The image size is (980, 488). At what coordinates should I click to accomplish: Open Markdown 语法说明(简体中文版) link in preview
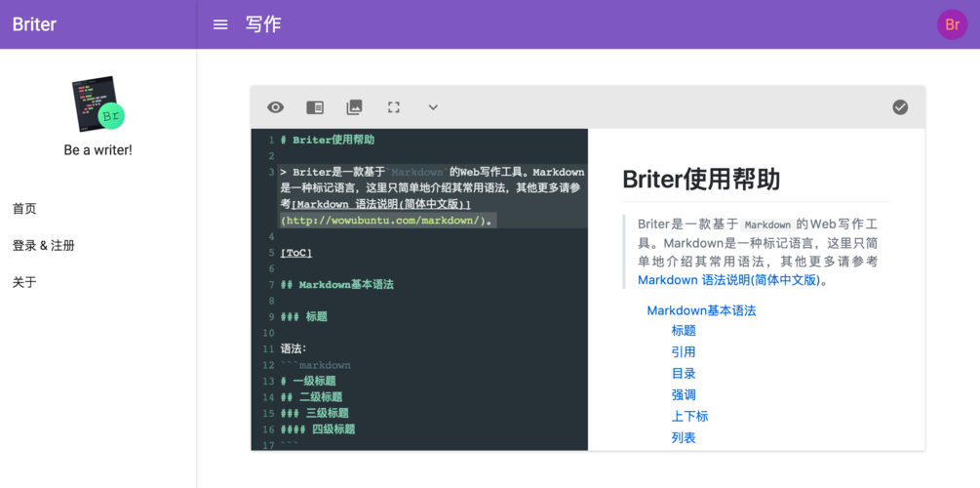point(728,280)
